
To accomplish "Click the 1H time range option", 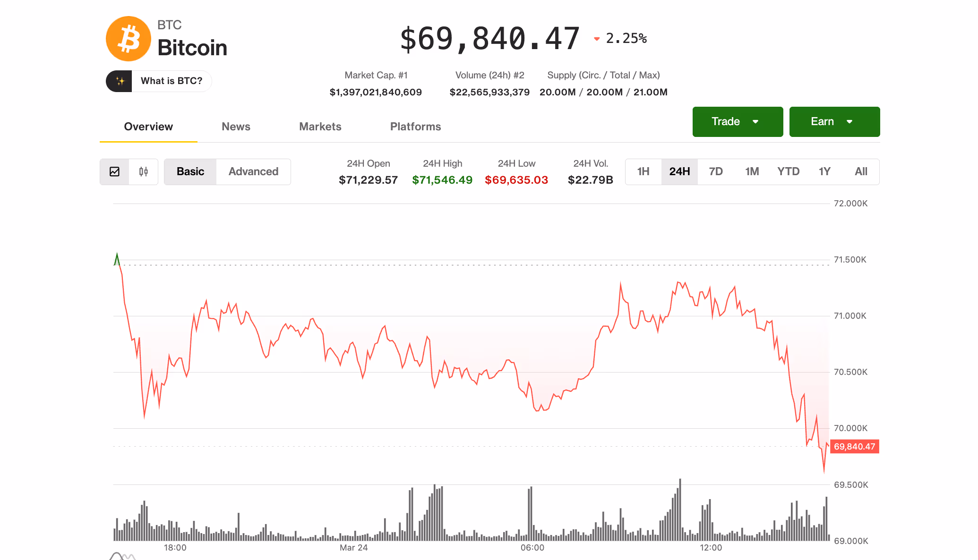I will (643, 172).
